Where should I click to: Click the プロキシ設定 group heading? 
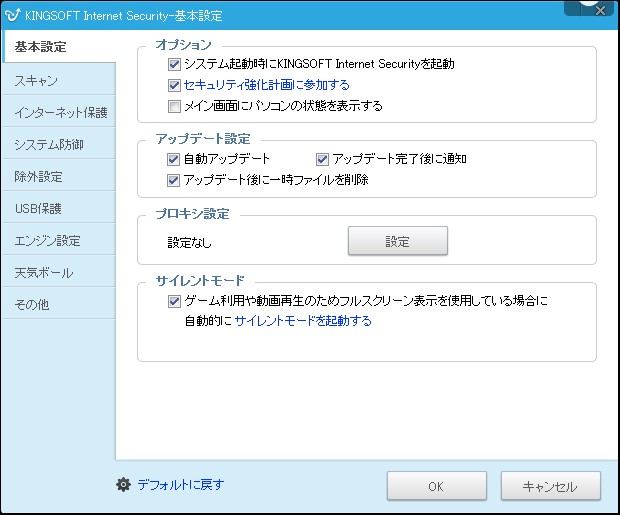point(193,214)
